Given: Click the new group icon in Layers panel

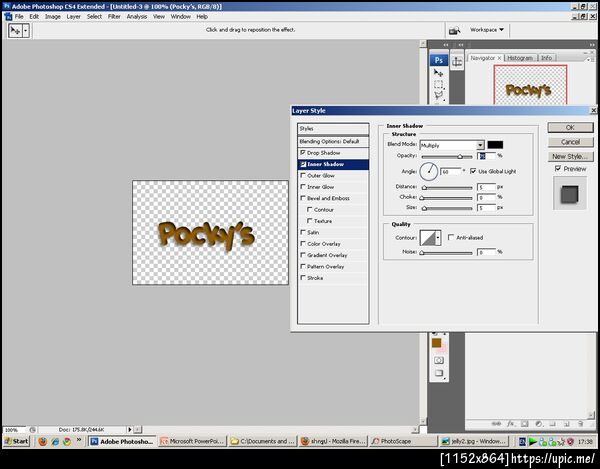Looking at the screenshot, I should tap(553, 423).
